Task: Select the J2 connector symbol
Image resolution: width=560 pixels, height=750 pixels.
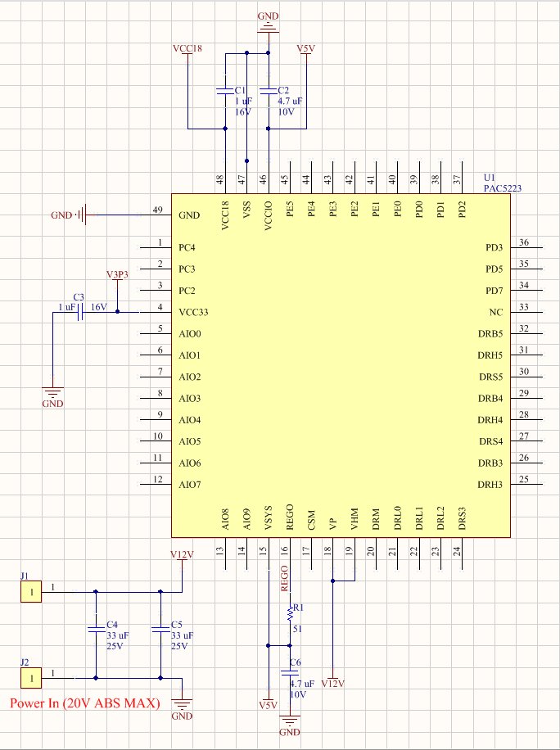Action: coord(31,678)
